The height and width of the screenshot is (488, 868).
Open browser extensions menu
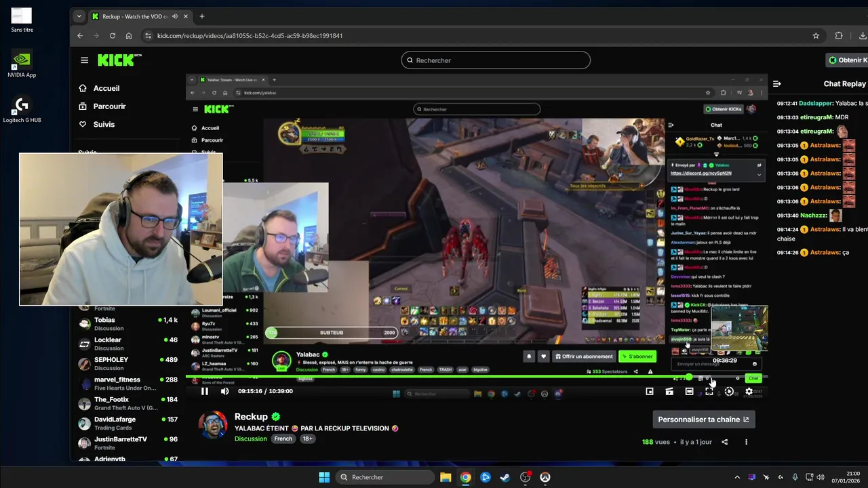839,36
